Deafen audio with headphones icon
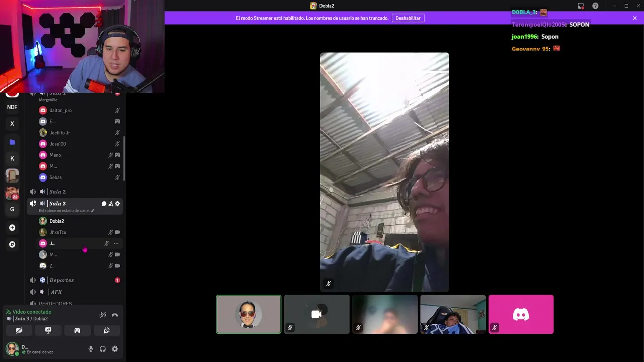This screenshot has height=362, width=644. (103, 349)
